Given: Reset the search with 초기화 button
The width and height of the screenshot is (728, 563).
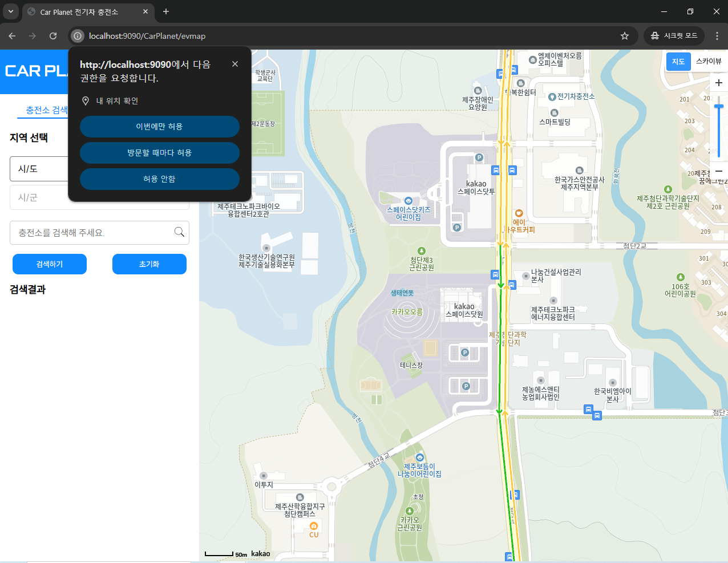Looking at the screenshot, I should (149, 264).
